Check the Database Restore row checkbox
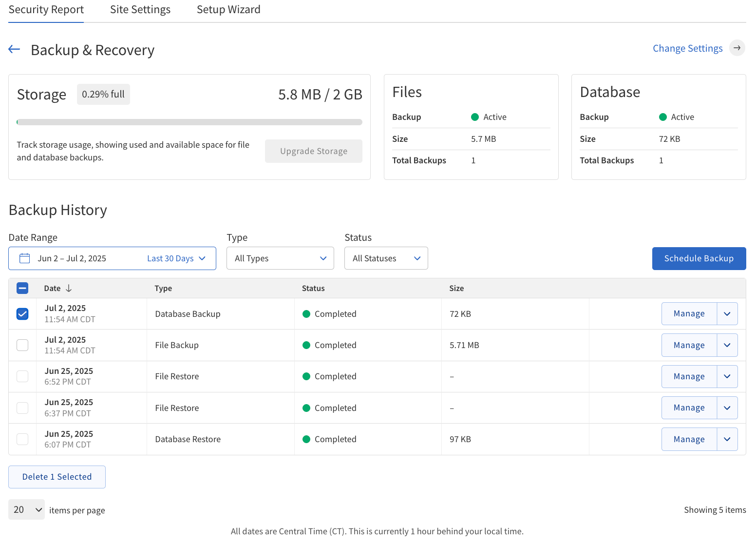756x545 pixels. 22,439
